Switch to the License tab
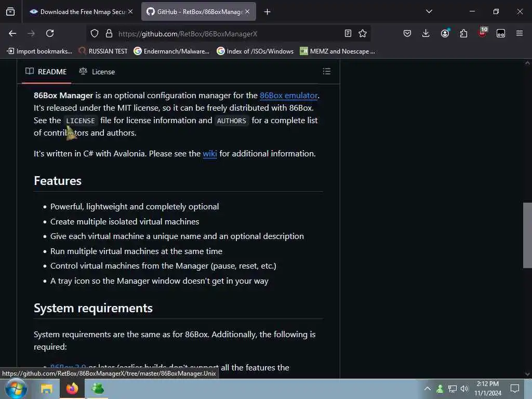532x399 pixels. [97, 72]
